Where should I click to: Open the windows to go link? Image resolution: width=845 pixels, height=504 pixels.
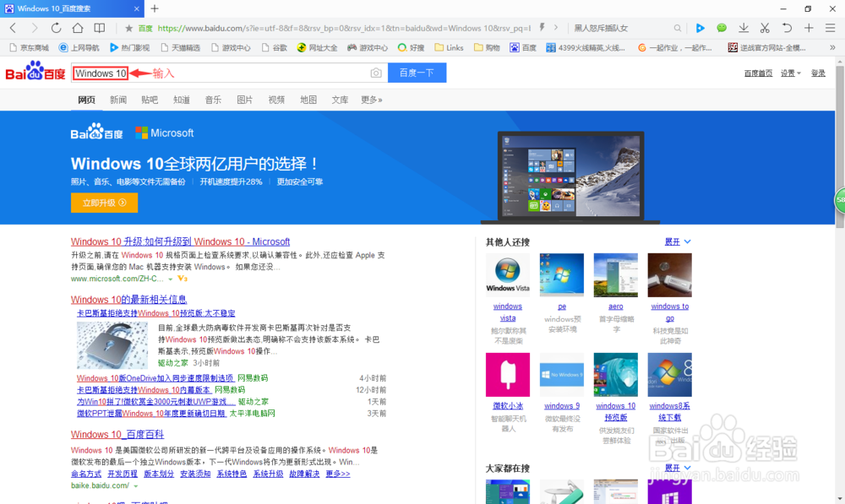669,312
